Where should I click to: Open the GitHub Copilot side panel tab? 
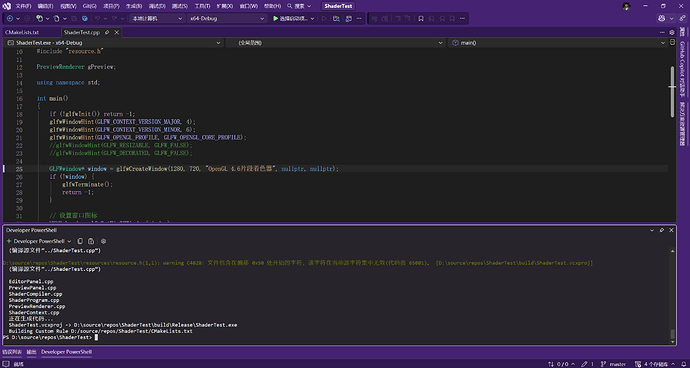[683, 68]
